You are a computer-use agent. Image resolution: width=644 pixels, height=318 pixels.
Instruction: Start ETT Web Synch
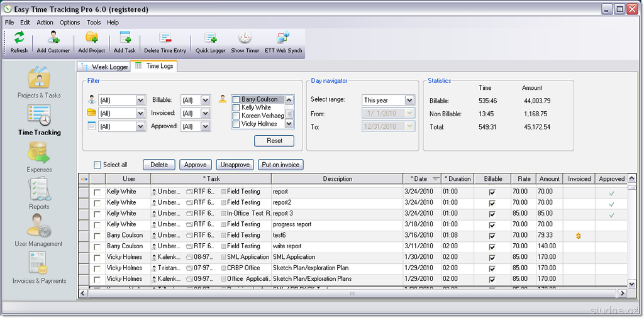click(x=283, y=38)
